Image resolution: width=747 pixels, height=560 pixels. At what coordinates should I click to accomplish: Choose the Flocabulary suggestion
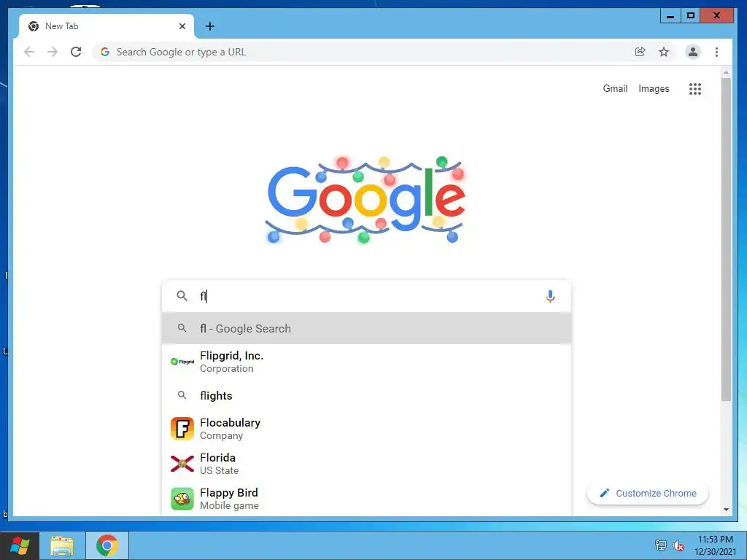tap(366, 429)
